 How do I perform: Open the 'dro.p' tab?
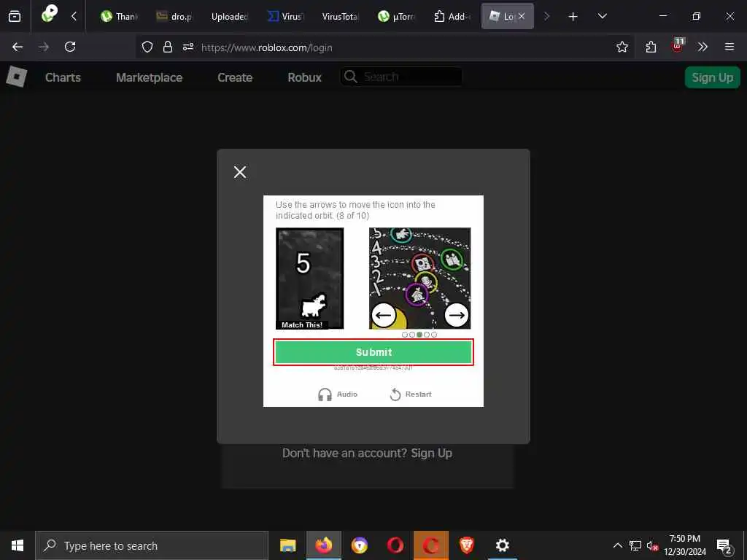tap(174, 16)
